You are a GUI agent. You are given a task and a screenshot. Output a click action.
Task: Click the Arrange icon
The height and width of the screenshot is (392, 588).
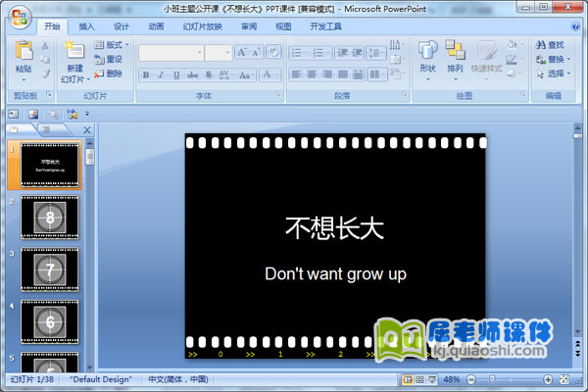pyautogui.click(x=455, y=50)
